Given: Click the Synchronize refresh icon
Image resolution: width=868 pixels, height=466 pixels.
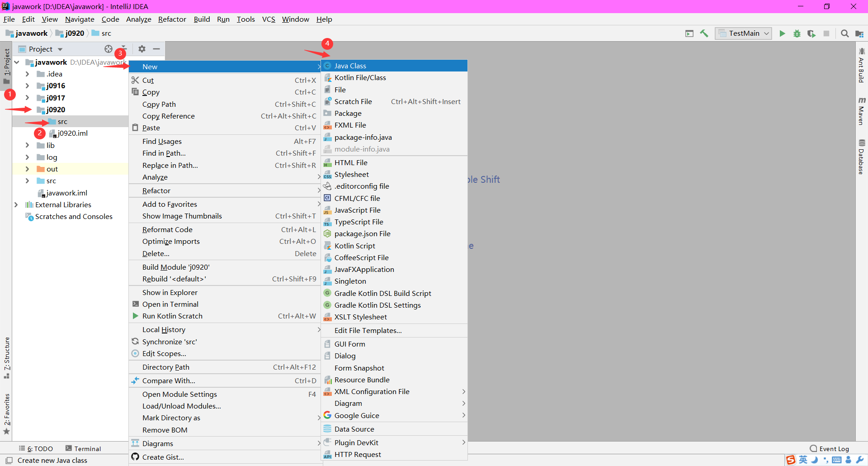Looking at the screenshot, I should [x=135, y=342].
